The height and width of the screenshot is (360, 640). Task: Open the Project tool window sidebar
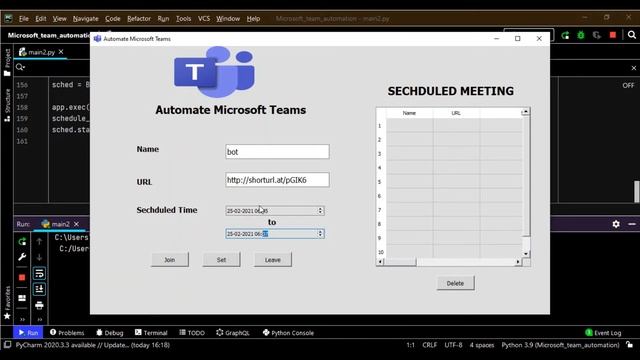(x=7, y=62)
